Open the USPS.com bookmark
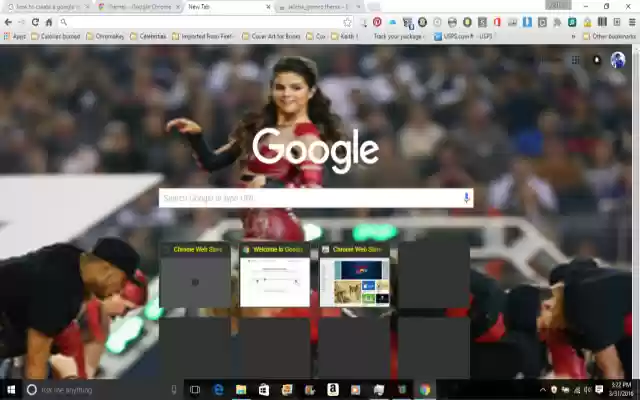 click(463, 36)
